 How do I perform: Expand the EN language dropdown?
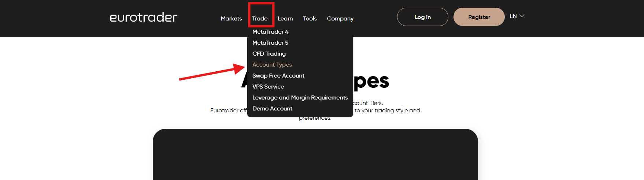click(x=517, y=16)
